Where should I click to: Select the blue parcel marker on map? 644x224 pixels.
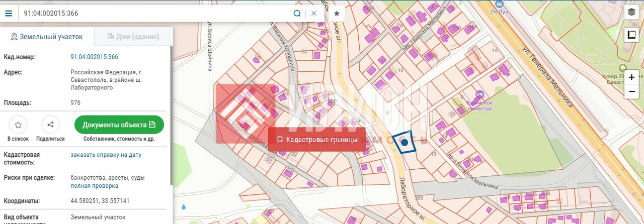click(404, 143)
